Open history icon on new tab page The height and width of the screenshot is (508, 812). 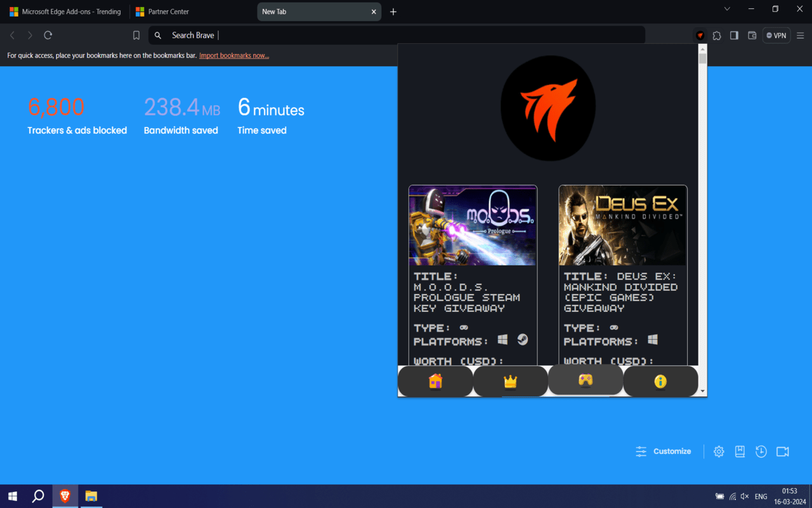click(761, 451)
